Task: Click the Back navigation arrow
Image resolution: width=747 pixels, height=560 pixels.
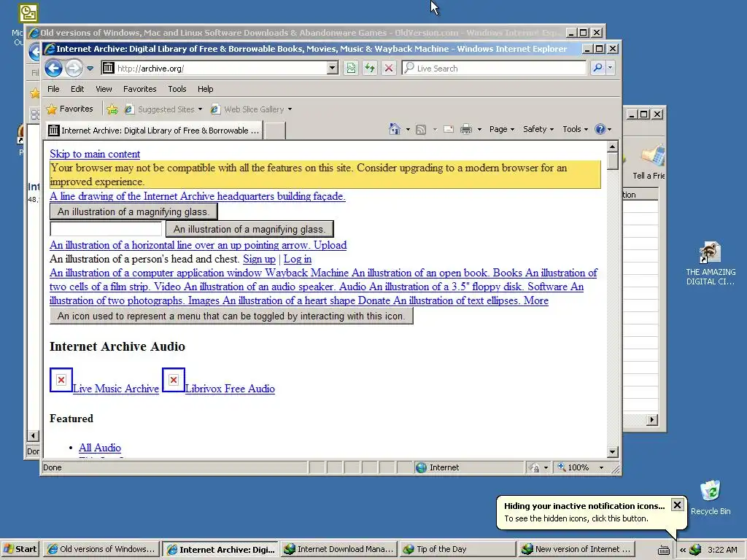Action: pyautogui.click(x=53, y=68)
